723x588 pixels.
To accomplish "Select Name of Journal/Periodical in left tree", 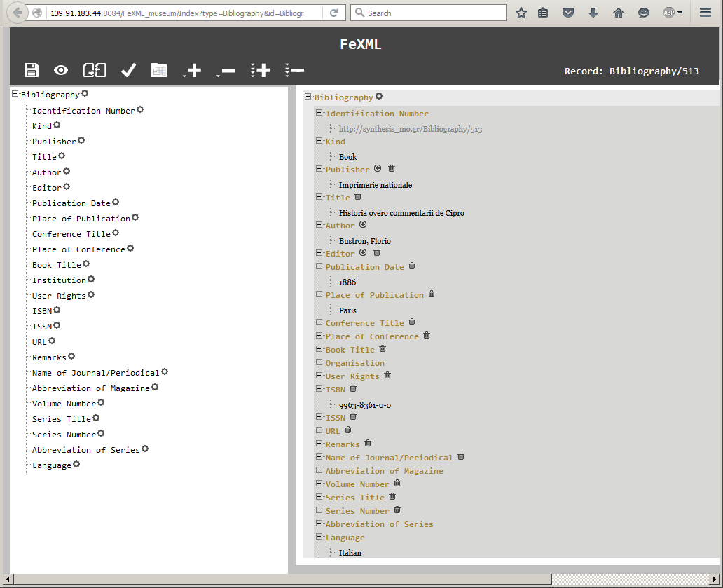I will click(96, 373).
